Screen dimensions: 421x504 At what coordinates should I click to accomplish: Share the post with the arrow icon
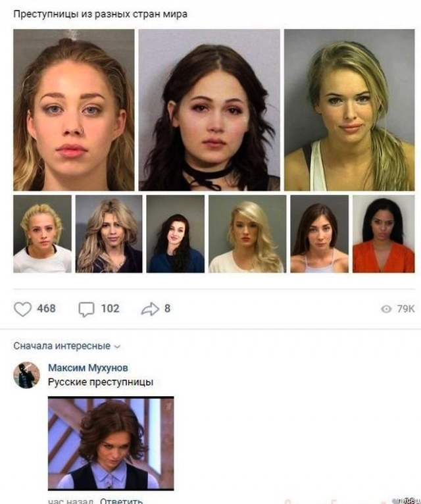tap(150, 309)
